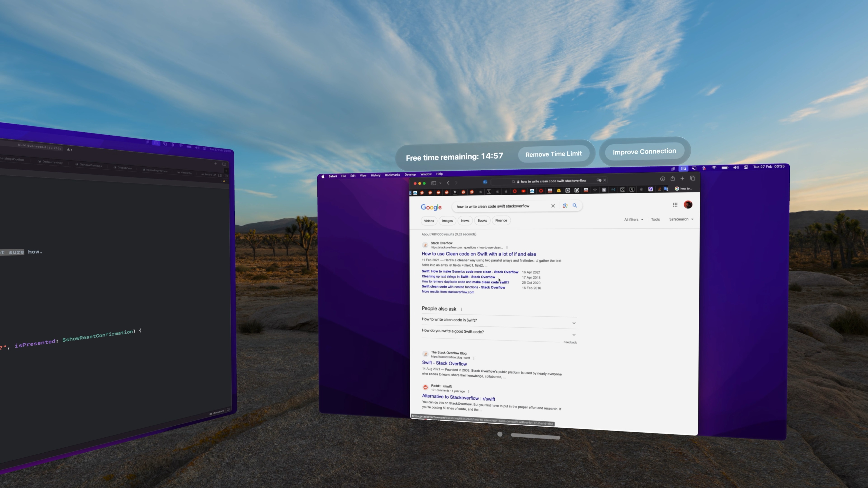This screenshot has height=488, width=868.
Task: Click the new tab plus icon
Action: 682,178
